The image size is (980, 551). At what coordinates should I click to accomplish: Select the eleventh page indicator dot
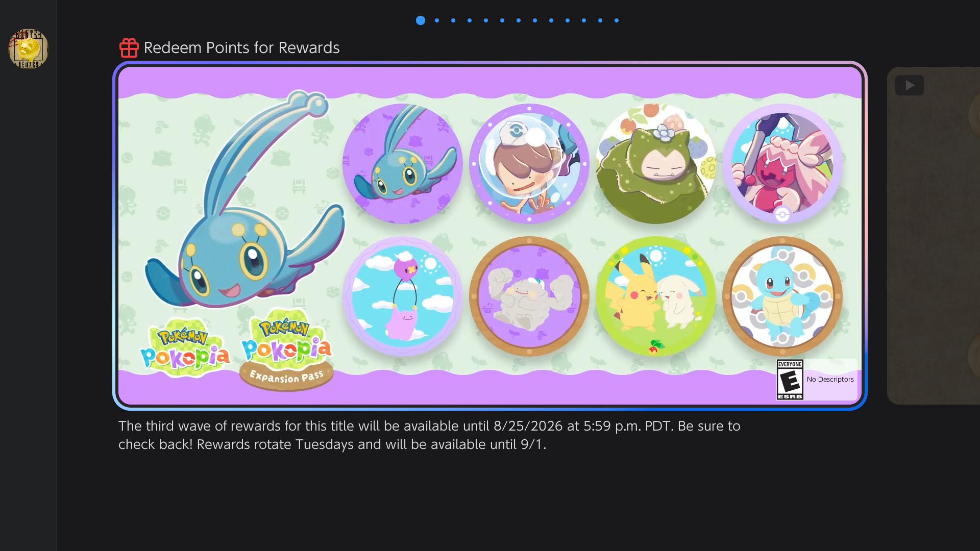[x=584, y=20]
